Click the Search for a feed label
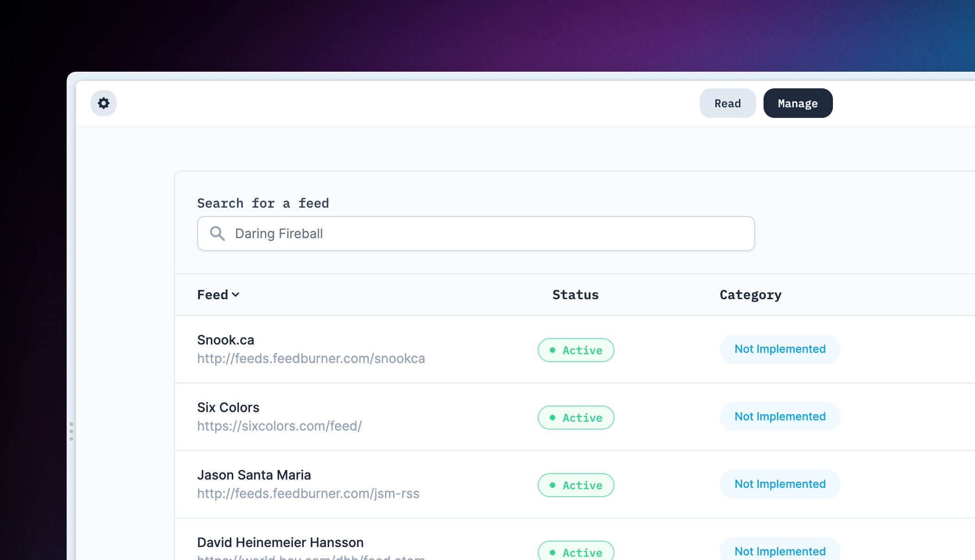The width and height of the screenshot is (975, 560). [x=263, y=203]
